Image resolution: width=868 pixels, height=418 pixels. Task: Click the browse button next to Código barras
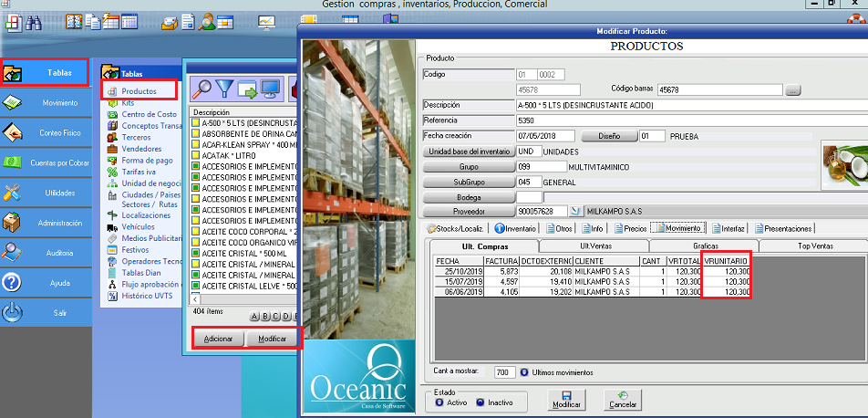(792, 90)
